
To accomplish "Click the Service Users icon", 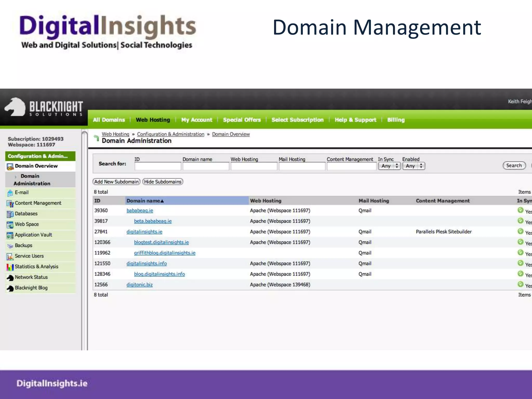I will [10, 257].
